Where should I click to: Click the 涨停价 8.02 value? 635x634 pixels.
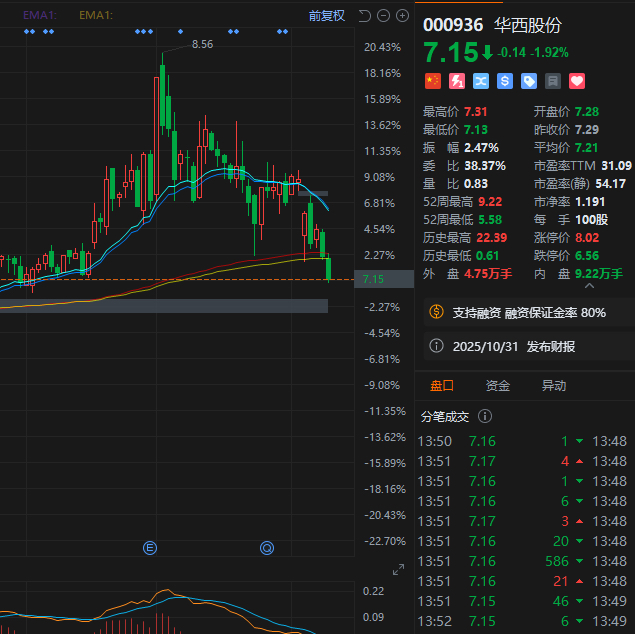(587, 238)
